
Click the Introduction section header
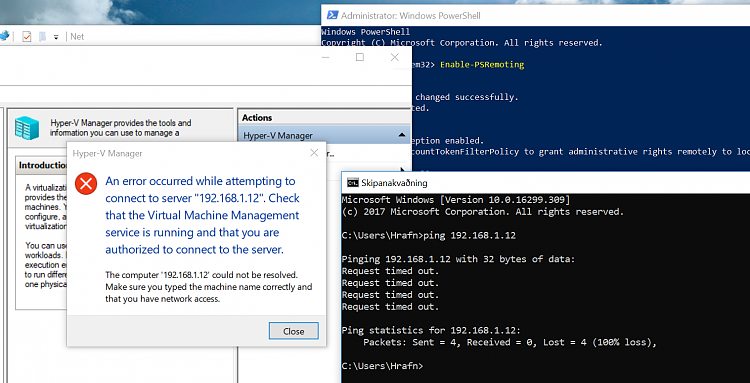(x=42, y=165)
